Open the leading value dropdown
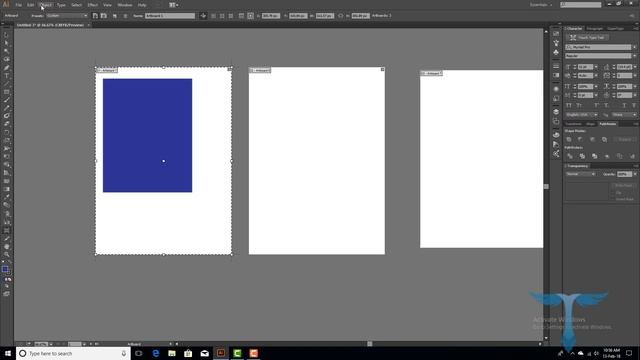 [635, 67]
